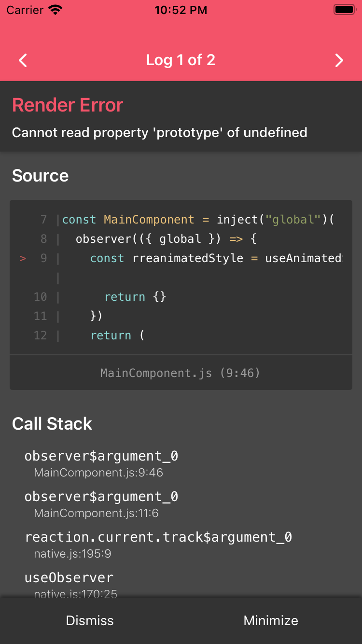The image size is (362, 644).
Task: Dismiss the current error log
Action: (x=89, y=620)
